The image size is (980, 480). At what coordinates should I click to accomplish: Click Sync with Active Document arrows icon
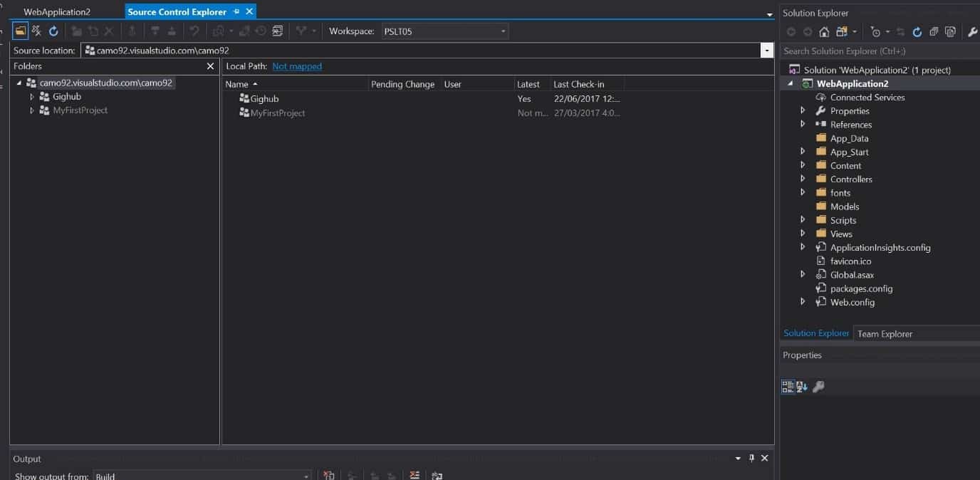click(x=901, y=32)
